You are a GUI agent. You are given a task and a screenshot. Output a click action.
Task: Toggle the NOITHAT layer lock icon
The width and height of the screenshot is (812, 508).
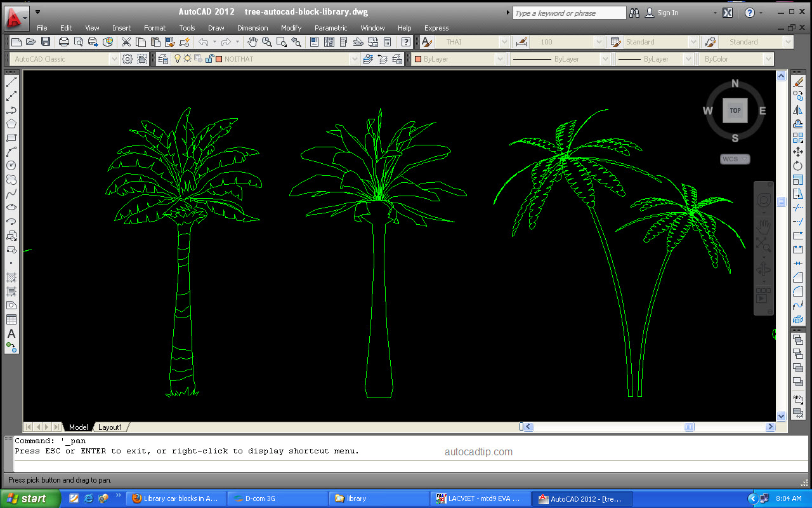pos(209,58)
